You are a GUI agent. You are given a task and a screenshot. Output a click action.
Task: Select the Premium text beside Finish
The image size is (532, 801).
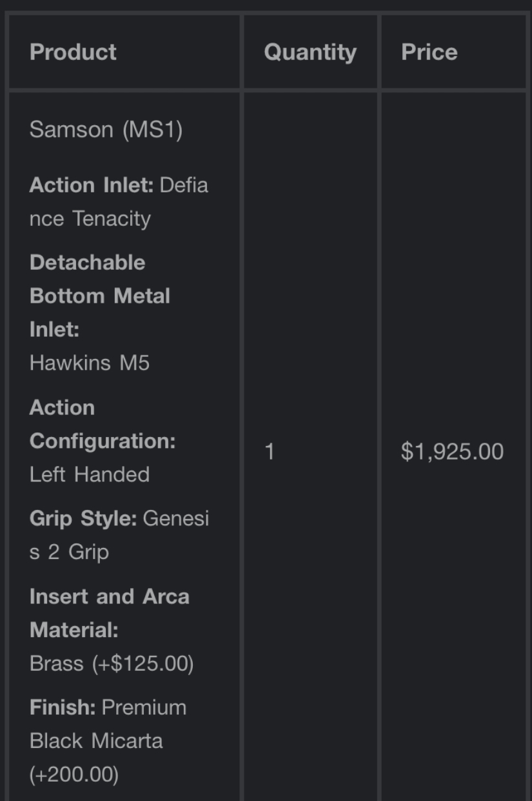[x=144, y=707]
